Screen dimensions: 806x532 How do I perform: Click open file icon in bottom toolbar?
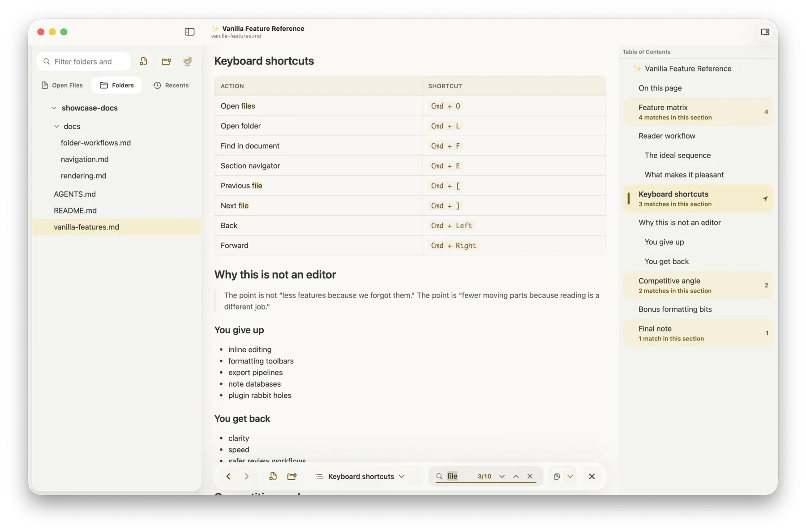point(273,477)
